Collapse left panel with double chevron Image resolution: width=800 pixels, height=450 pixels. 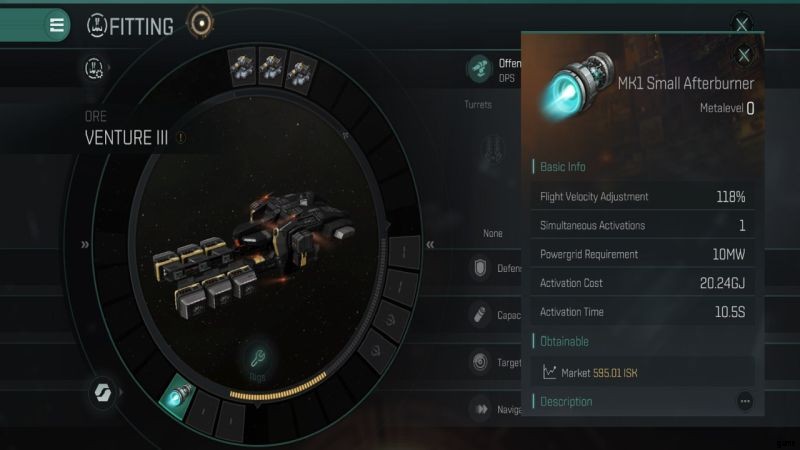[85, 244]
